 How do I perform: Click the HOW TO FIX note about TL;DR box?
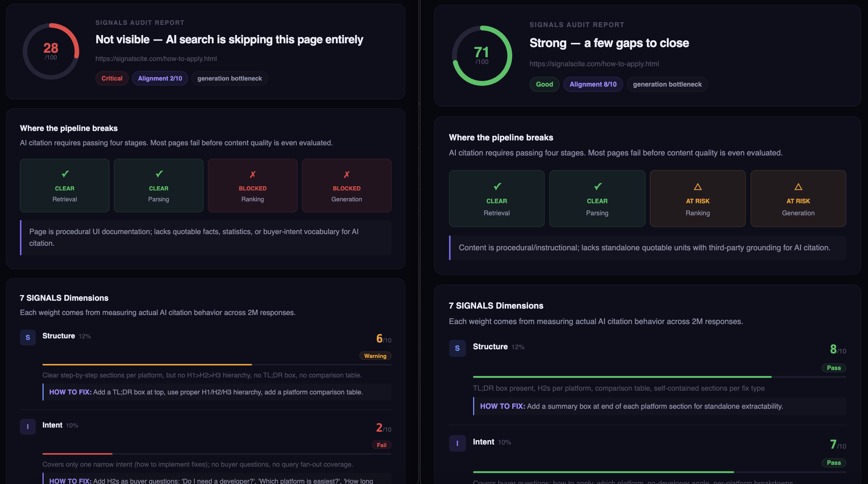click(x=217, y=392)
